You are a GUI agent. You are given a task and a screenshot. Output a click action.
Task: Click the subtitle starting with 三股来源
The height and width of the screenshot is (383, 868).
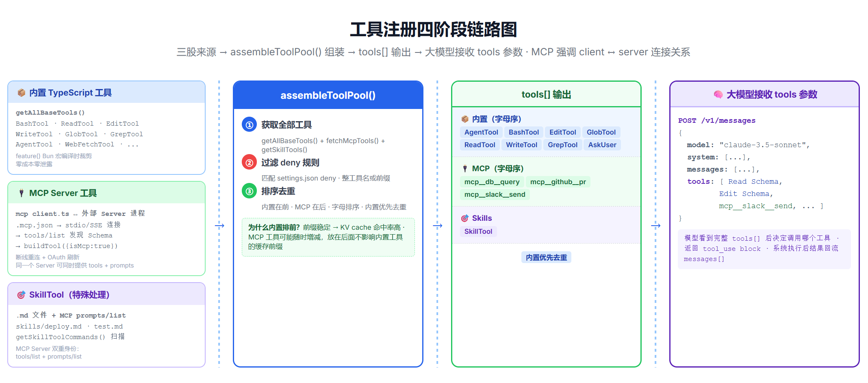434,52
